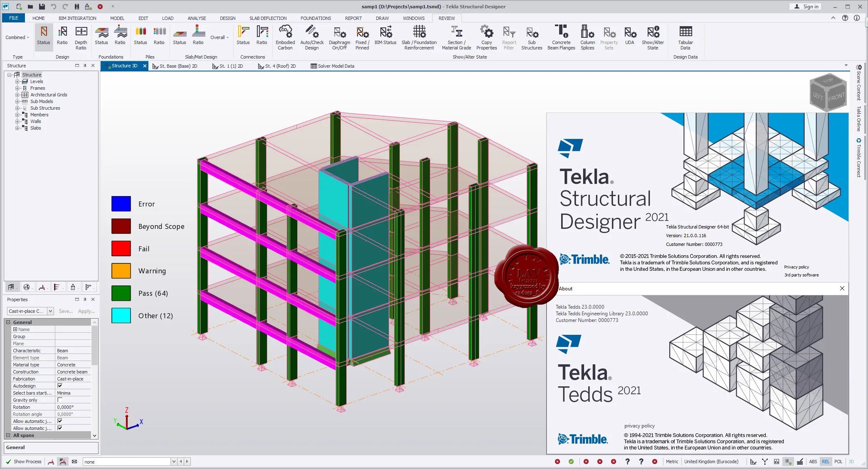Expand the Levels tree node

click(x=17, y=81)
